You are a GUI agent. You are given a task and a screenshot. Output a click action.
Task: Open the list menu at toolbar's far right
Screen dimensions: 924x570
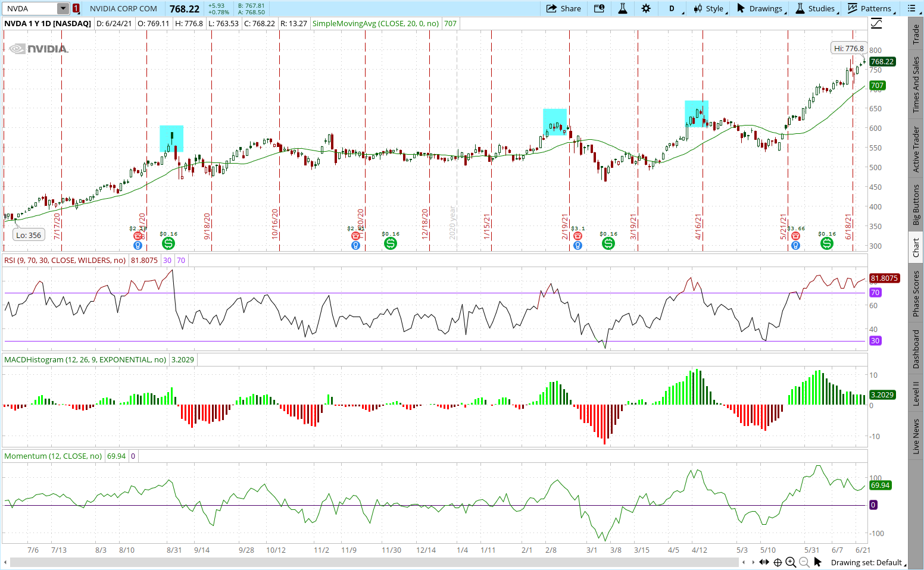click(912, 8)
